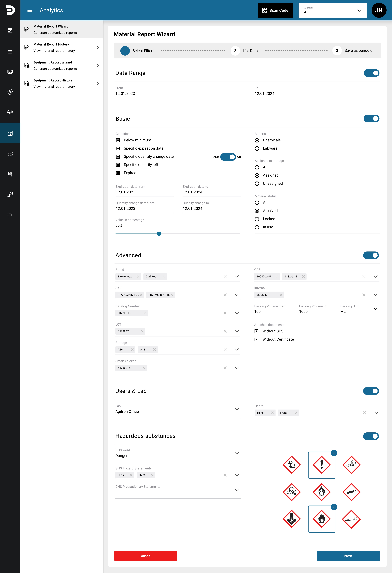The height and width of the screenshot is (573, 392).
Task: Open the Lab dropdown showing Agitron Office
Action: [x=237, y=409]
